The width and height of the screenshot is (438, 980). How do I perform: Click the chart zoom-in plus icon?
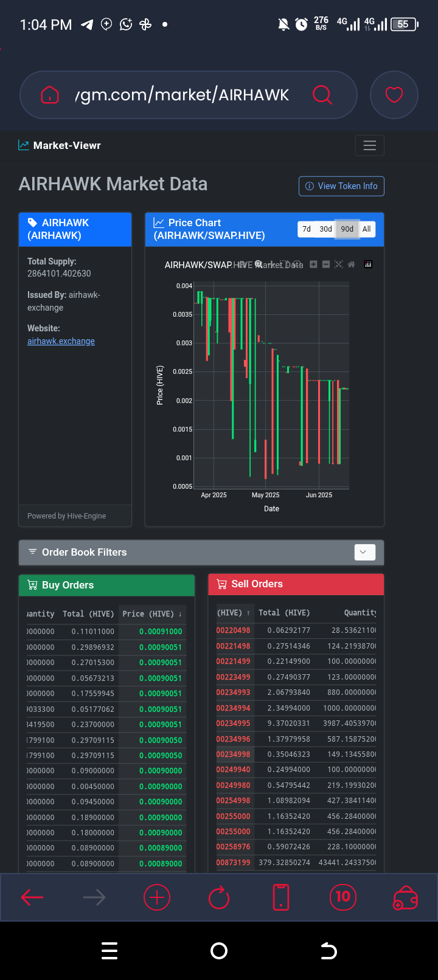click(x=313, y=264)
